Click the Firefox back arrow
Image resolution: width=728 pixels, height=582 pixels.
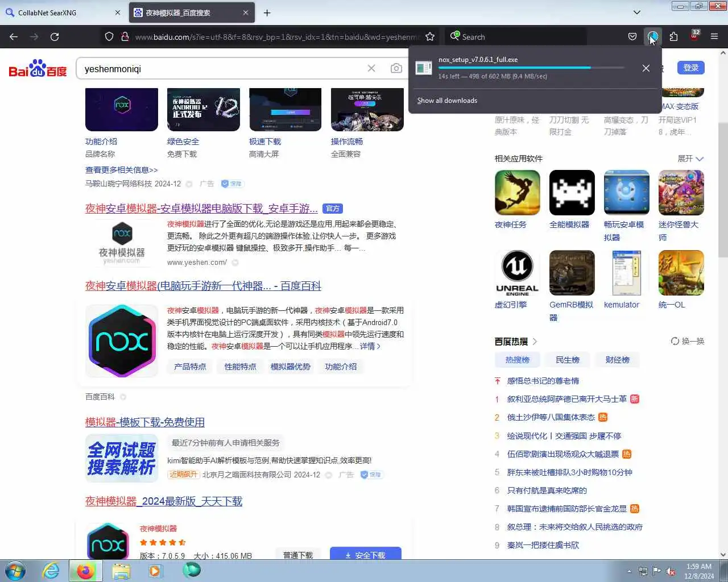tap(14, 37)
